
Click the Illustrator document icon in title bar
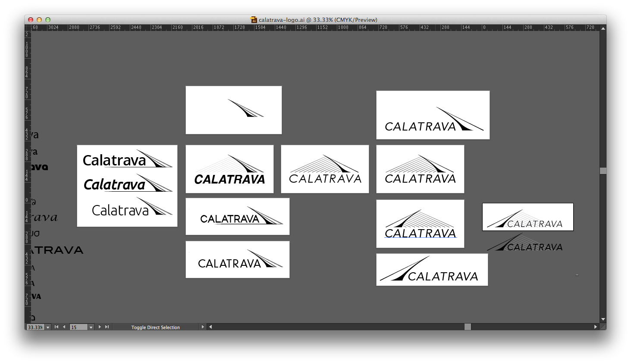point(254,20)
